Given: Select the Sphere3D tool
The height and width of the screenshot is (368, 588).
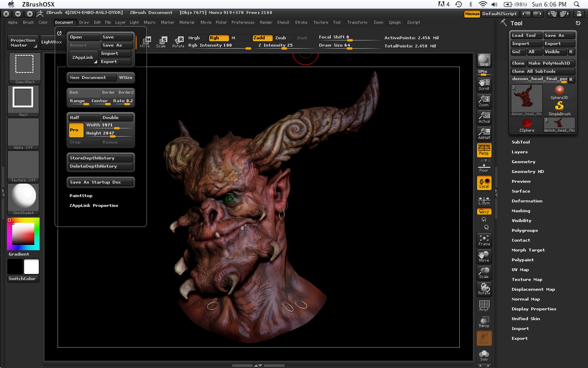Looking at the screenshot, I should pyautogui.click(x=559, y=92).
